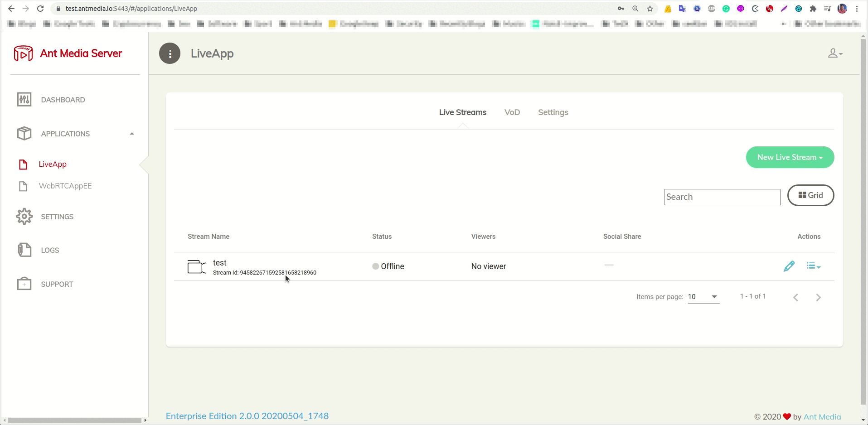Switch to Grid view
The height and width of the screenshot is (425, 868).
point(810,195)
